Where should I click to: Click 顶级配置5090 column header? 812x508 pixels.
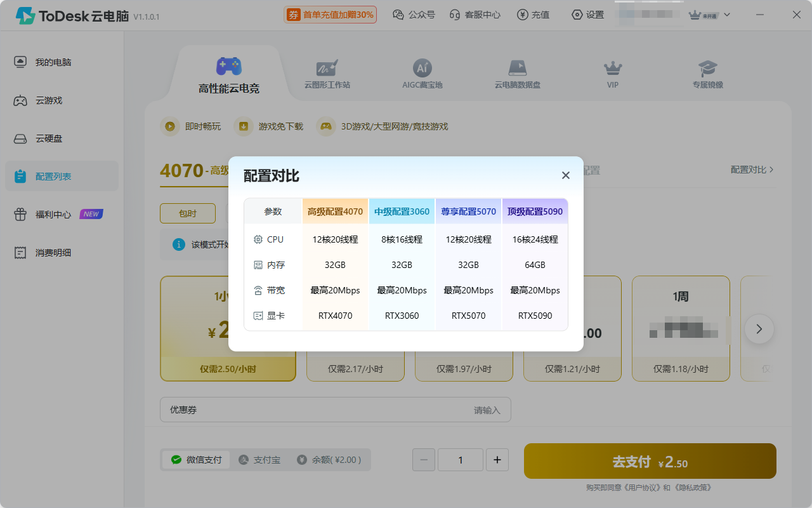(535, 211)
